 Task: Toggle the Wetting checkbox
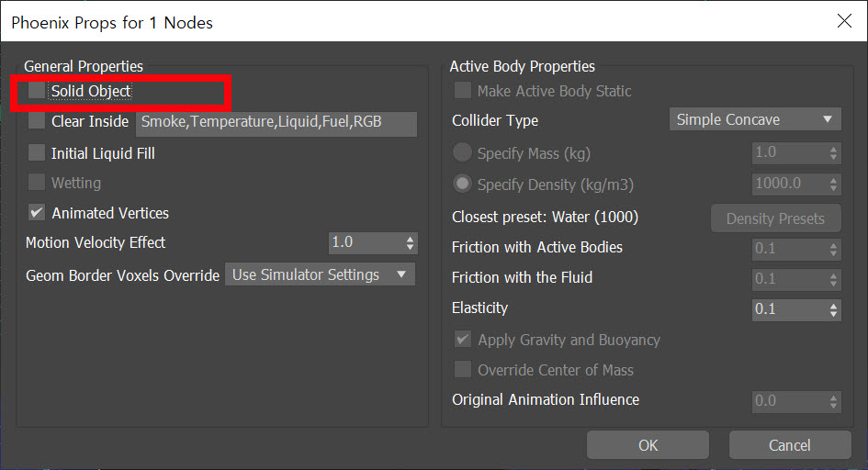(37, 182)
